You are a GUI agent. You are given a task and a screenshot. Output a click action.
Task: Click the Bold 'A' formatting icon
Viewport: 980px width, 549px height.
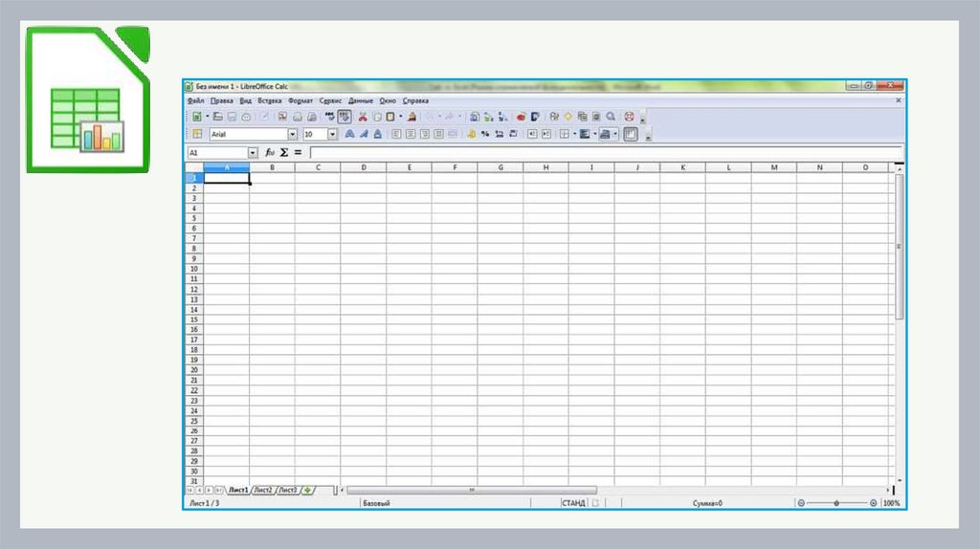[349, 135]
